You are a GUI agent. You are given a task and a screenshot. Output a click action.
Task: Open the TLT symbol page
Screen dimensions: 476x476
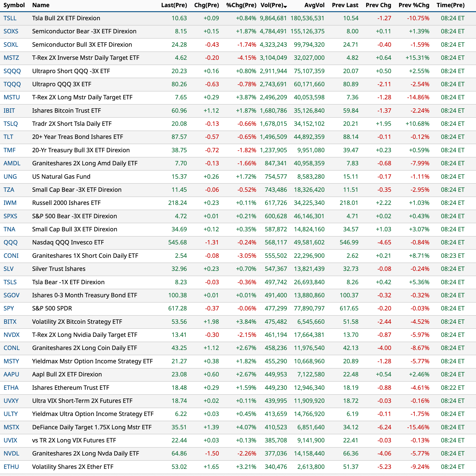[x=8, y=137]
